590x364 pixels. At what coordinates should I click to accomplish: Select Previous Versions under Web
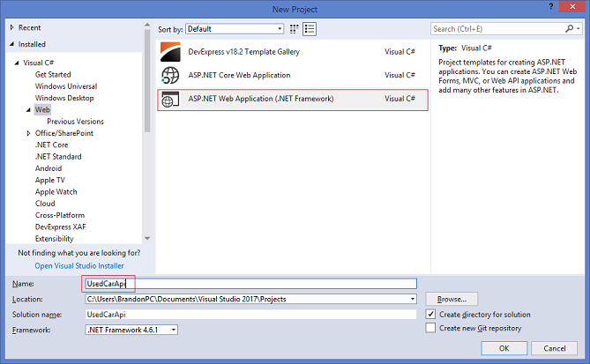pyautogui.click(x=75, y=122)
